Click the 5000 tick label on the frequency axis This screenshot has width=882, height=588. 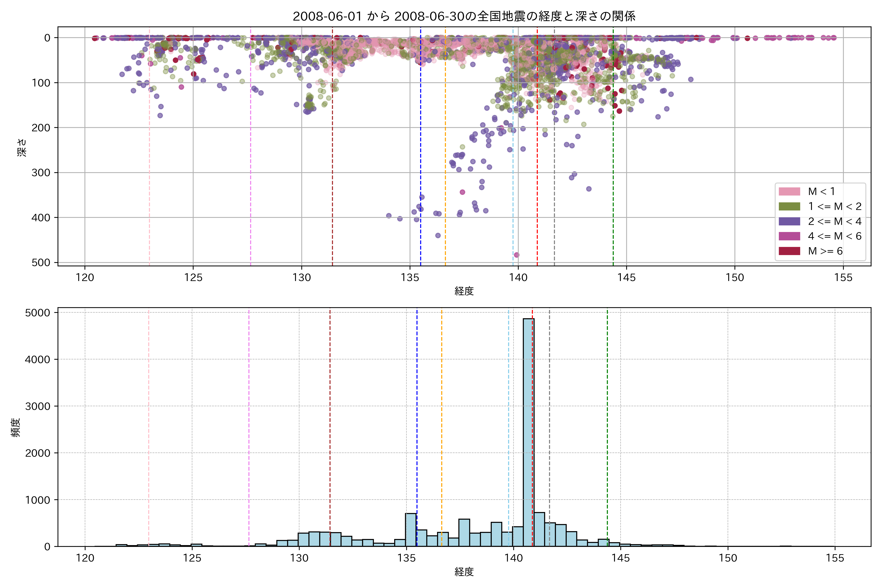coord(37,313)
